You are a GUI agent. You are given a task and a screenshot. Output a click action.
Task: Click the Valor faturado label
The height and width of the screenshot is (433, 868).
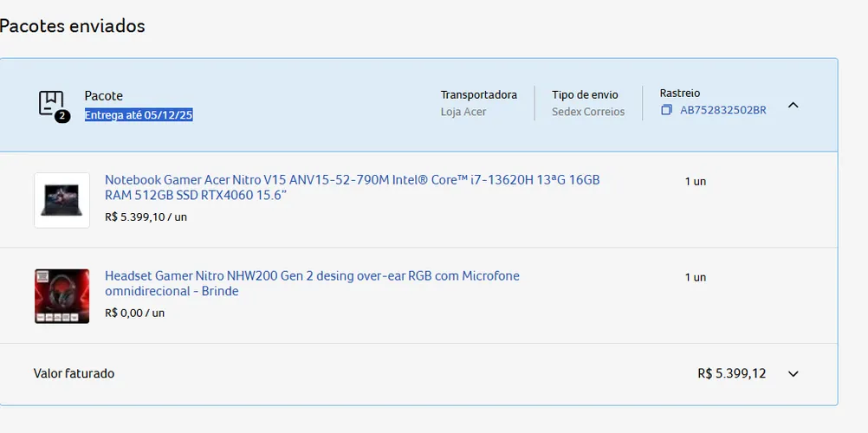74,373
